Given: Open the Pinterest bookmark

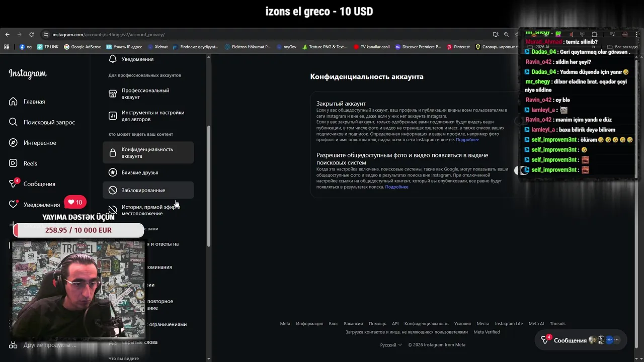Looking at the screenshot, I should (x=458, y=47).
